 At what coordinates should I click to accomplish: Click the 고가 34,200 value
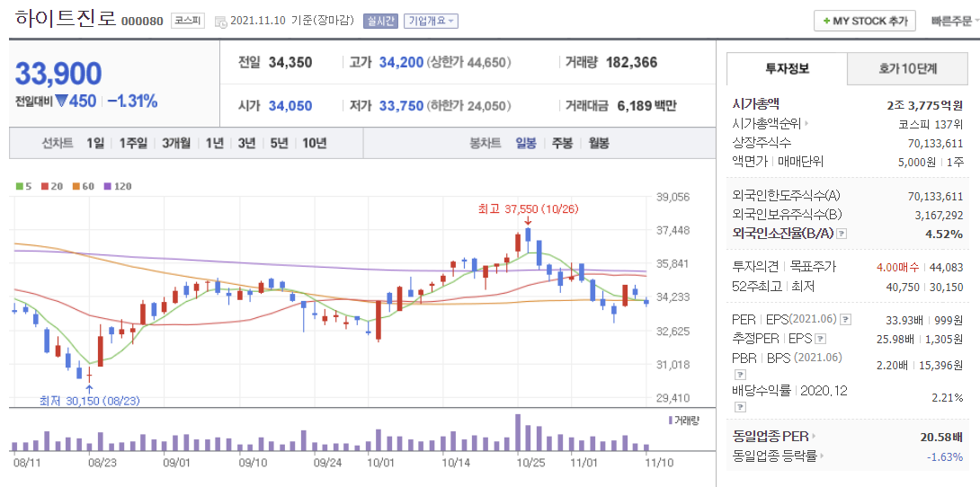pos(401,62)
